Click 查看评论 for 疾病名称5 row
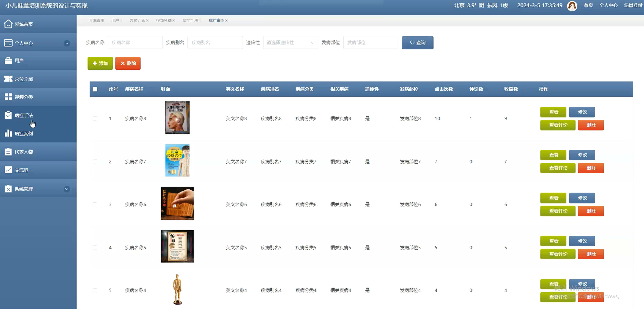This screenshot has height=309, width=644. click(558, 254)
